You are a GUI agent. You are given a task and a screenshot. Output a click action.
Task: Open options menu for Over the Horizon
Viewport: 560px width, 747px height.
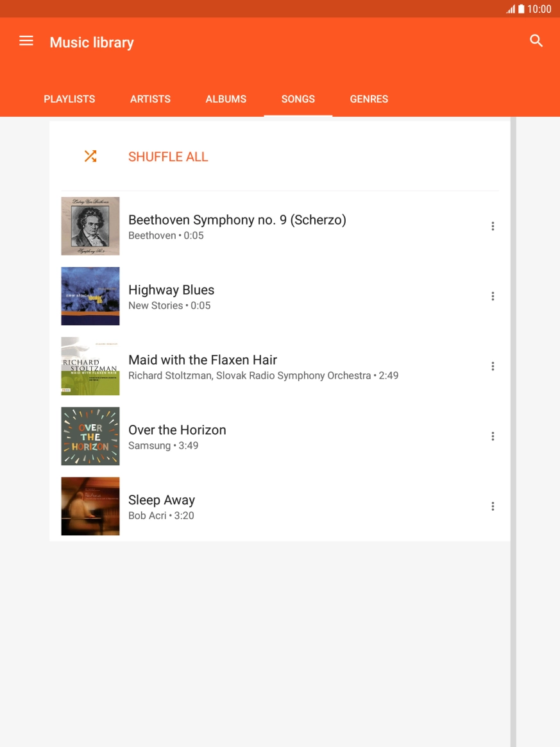(x=493, y=436)
